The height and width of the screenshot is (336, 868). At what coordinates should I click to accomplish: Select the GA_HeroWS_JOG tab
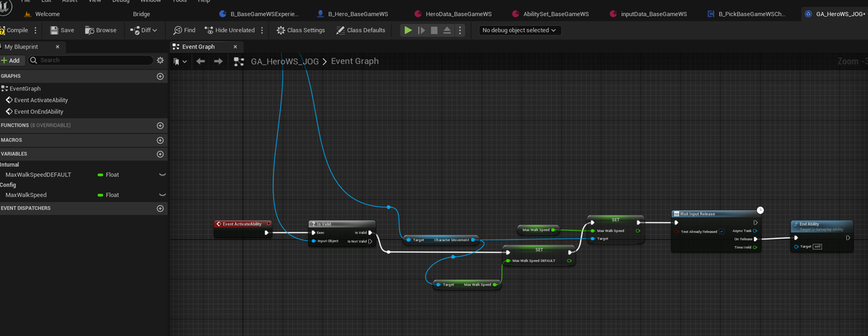pos(835,14)
